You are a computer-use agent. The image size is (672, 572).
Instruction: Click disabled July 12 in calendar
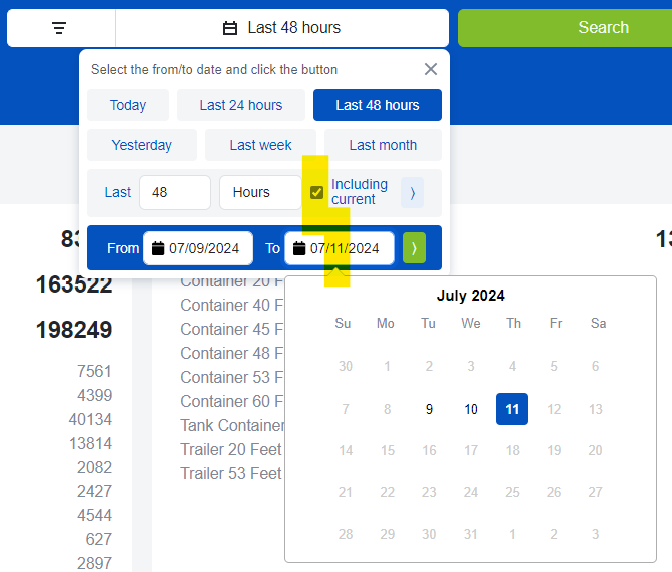click(x=554, y=409)
